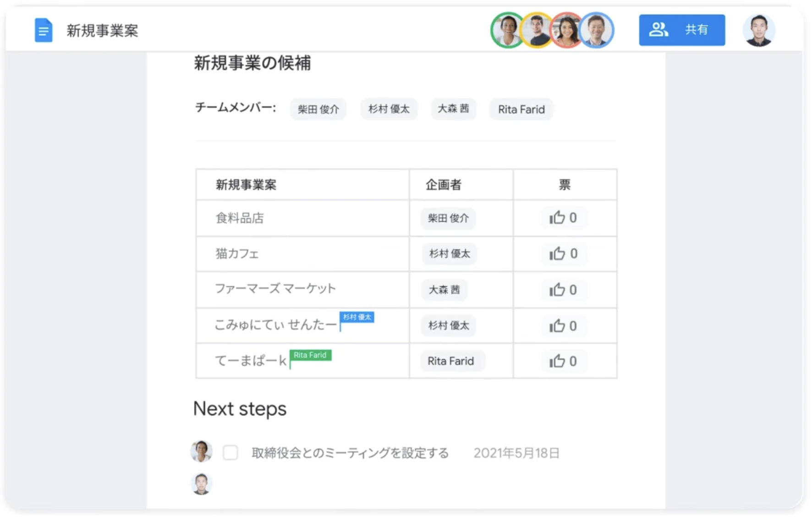Viewport: 812px width, 517px height.
Task: Vote thumbs up for ファーマーズ マーケット
Action: (x=564, y=290)
